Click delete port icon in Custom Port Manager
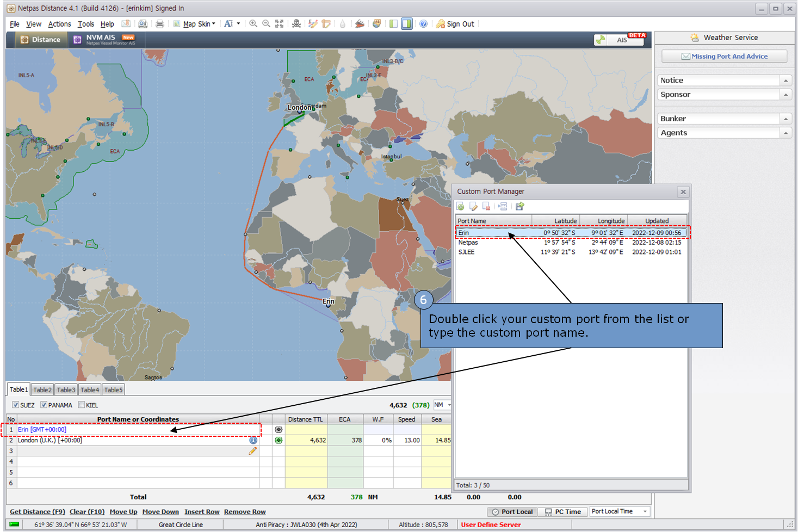798x532 pixels. pyautogui.click(x=486, y=206)
